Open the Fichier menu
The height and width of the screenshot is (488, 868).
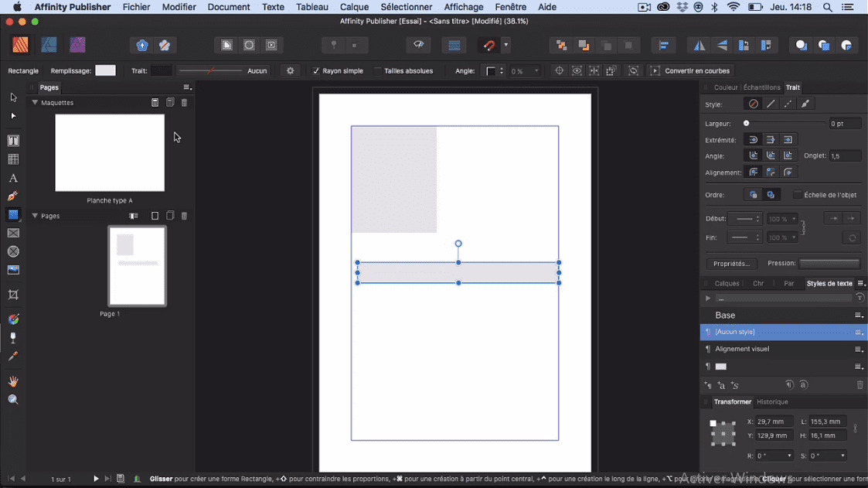click(x=136, y=7)
